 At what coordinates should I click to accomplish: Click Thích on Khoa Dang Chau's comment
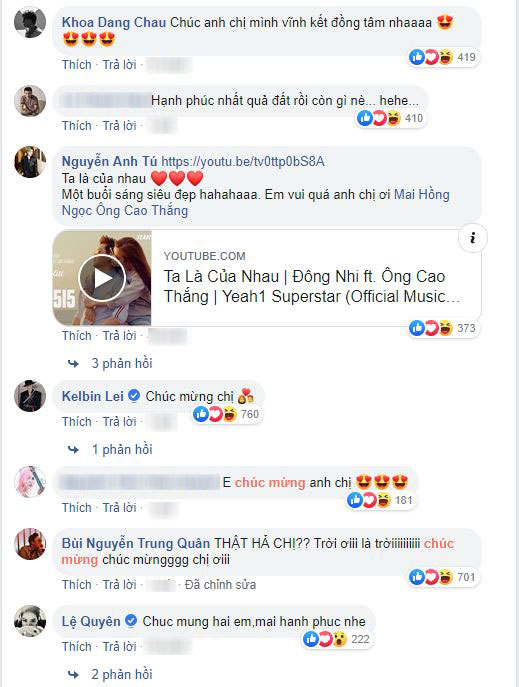(x=77, y=64)
